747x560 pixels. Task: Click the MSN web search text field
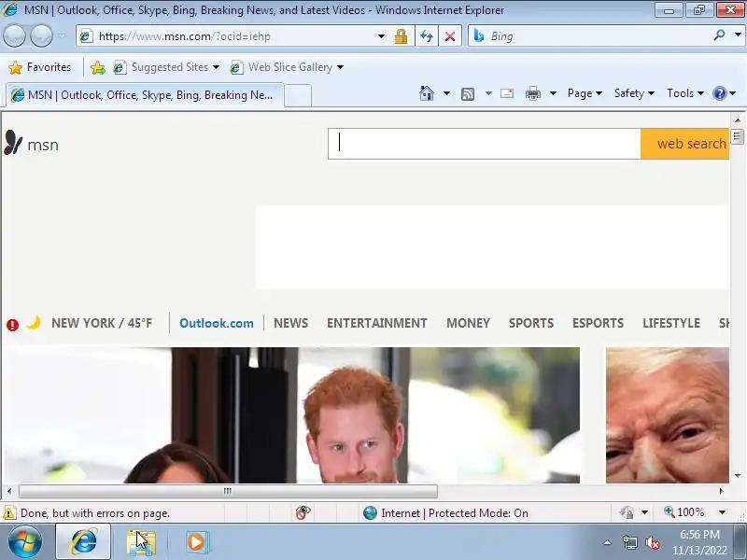tap(484, 144)
